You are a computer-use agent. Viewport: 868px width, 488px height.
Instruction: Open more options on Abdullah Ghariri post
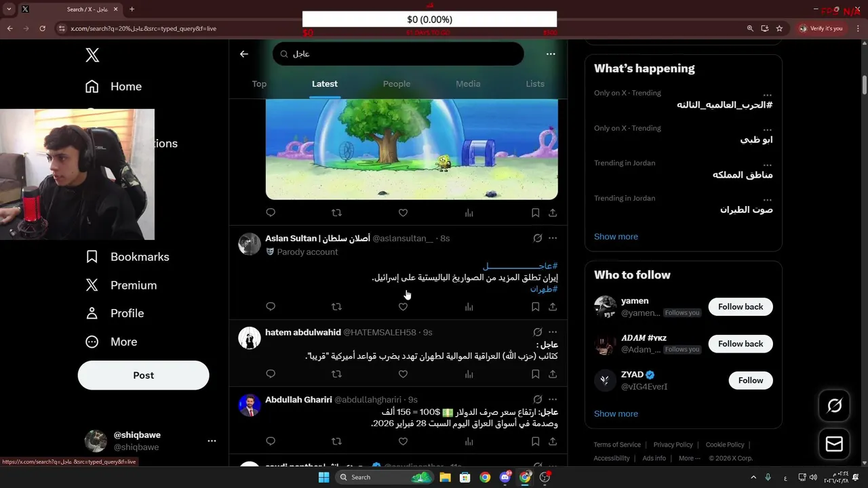click(553, 400)
